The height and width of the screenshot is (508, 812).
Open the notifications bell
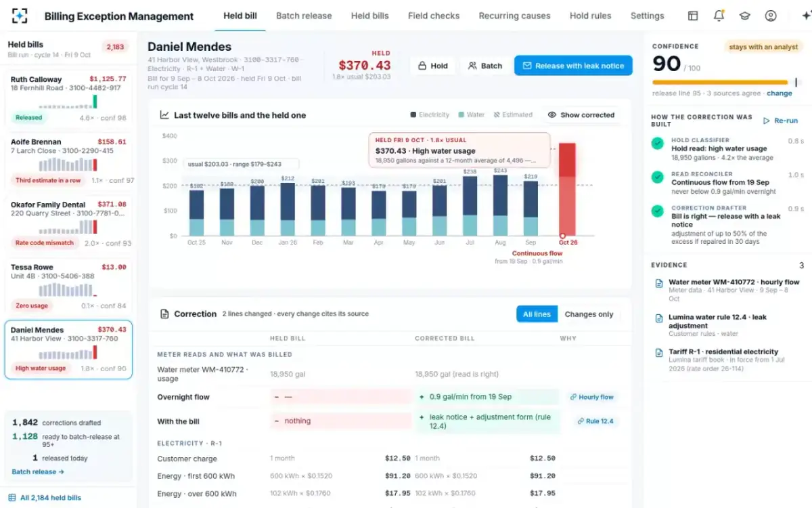tap(719, 16)
